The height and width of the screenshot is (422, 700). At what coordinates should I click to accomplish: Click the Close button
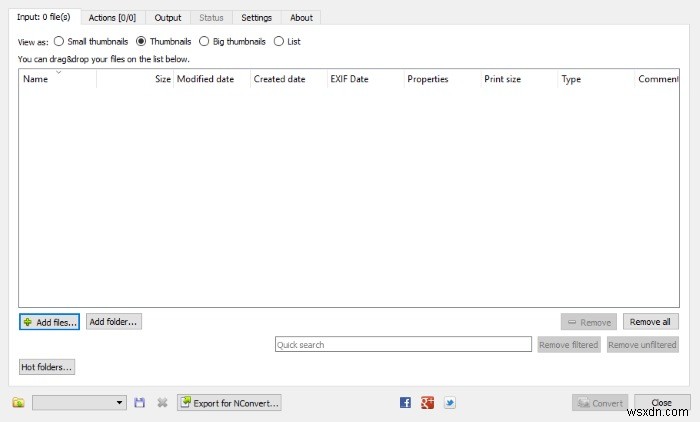(x=662, y=402)
